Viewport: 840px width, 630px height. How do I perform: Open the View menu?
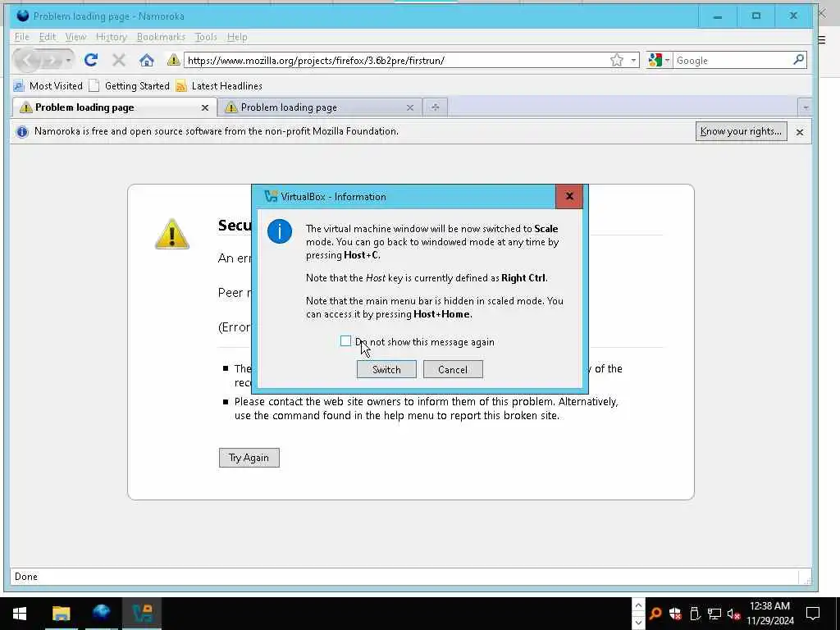75,37
